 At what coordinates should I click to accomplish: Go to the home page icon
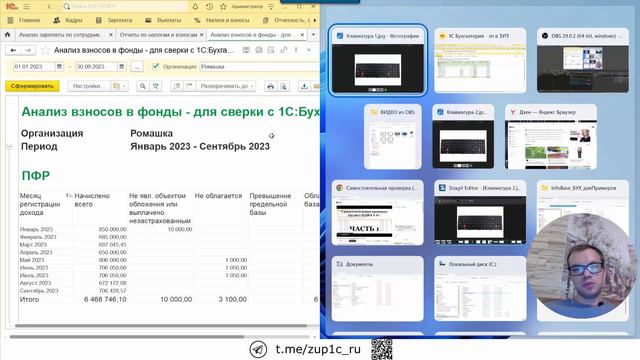tap(7, 35)
